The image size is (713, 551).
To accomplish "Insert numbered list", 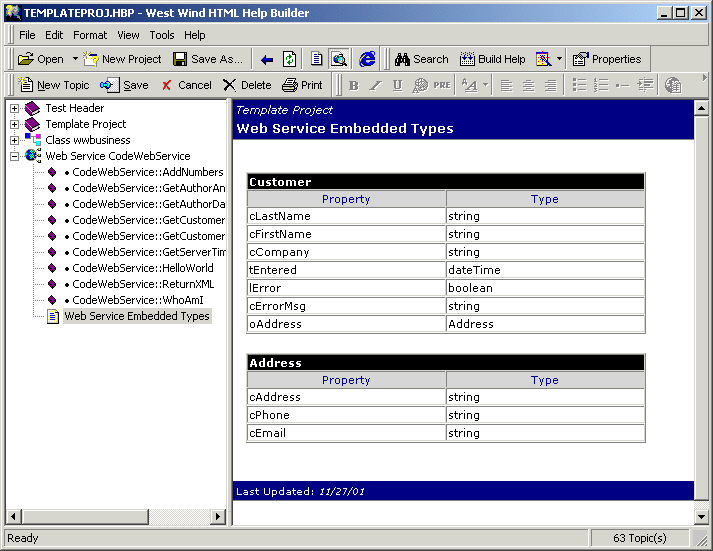I will point(601,85).
